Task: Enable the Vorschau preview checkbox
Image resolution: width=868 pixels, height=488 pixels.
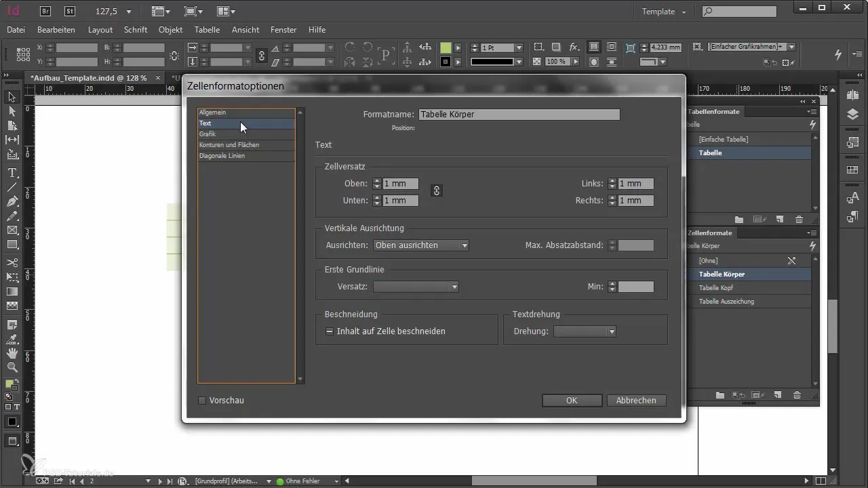Action: pos(202,401)
